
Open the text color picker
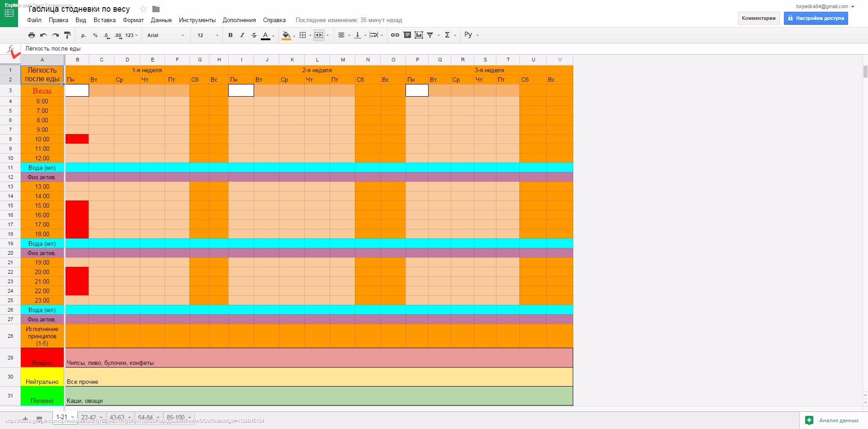tap(267, 35)
